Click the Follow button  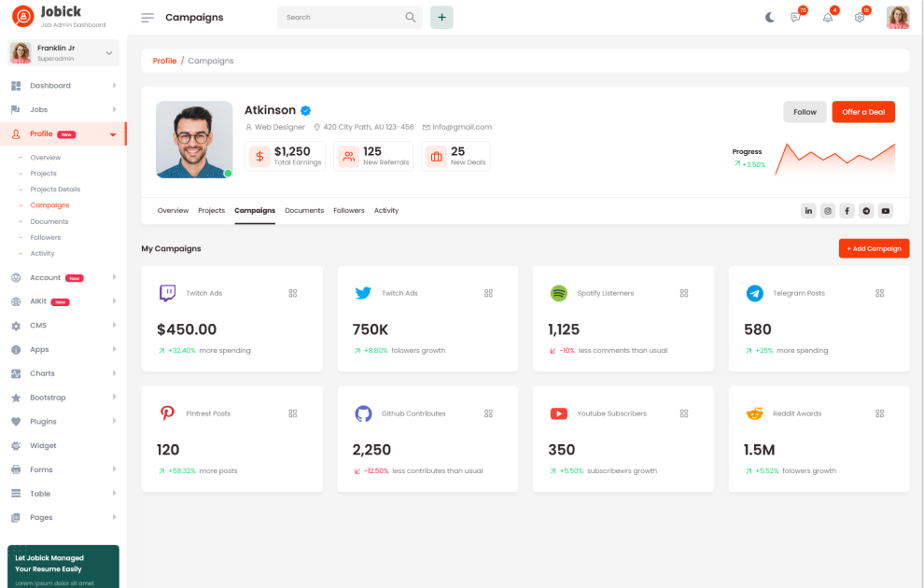coord(805,112)
